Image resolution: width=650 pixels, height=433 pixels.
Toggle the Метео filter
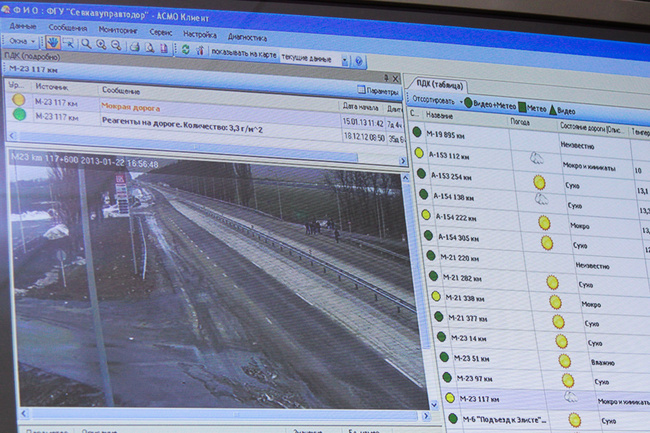[532, 107]
